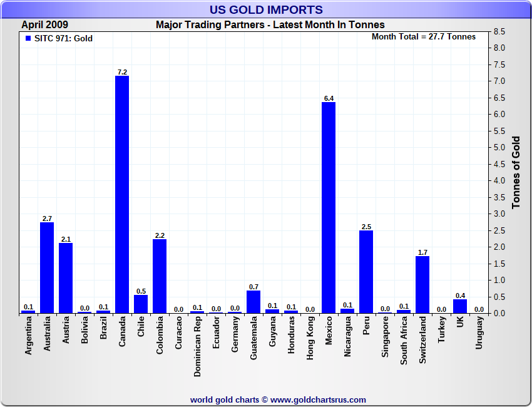Select the Australia bar in the chart

pyautogui.click(x=47, y=268)
